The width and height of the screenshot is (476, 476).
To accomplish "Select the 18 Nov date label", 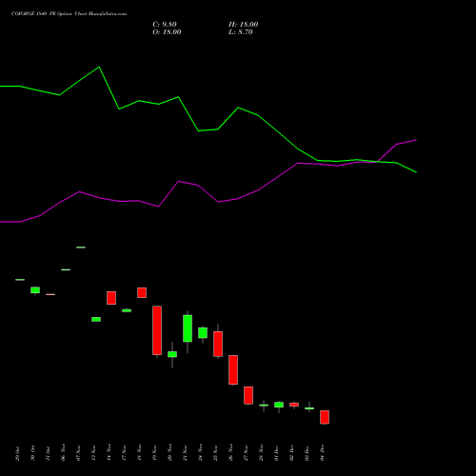I will 139,452.
